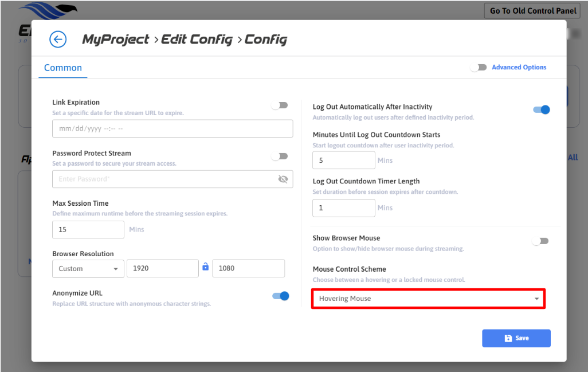Focus the Enter Password input field
This screenshot has height=372, width=588.
click(x=163, y=179)
